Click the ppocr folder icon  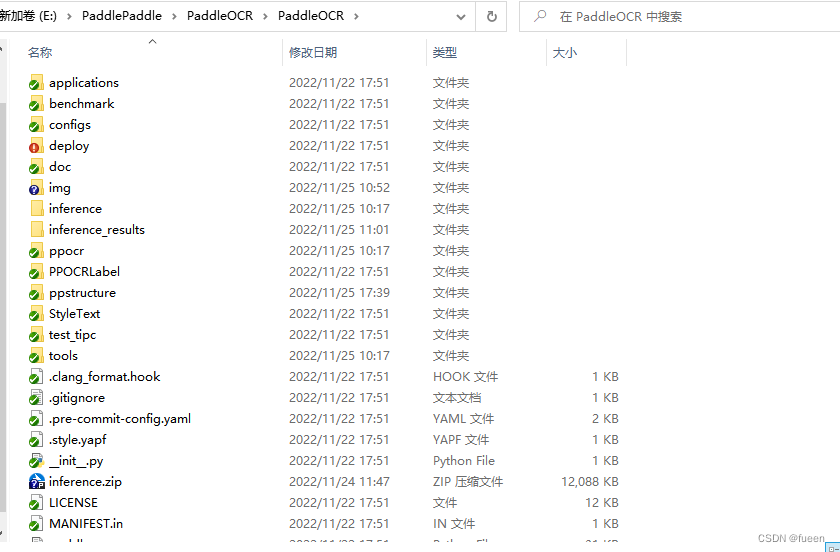36,251
